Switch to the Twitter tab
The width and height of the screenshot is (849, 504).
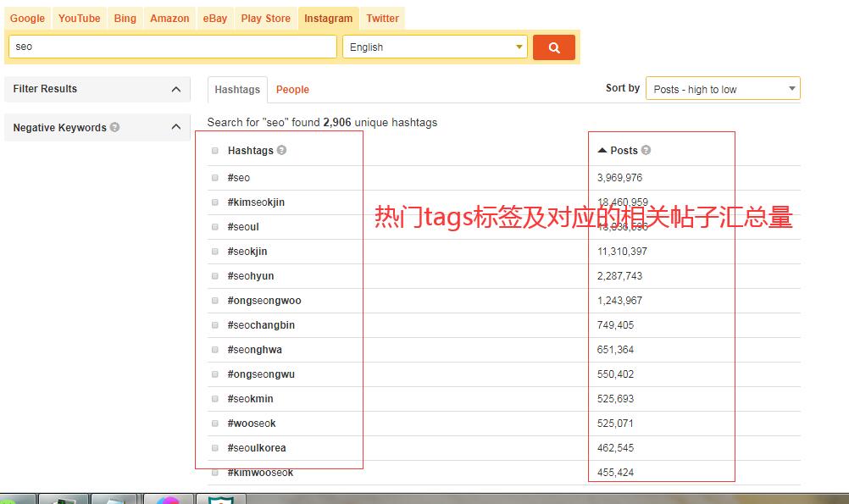tap(382, 18)
